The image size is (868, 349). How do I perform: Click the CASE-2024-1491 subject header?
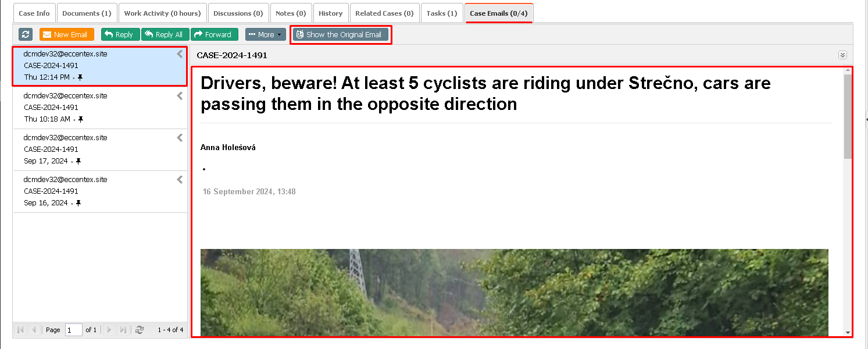click(x=232, y=55)
